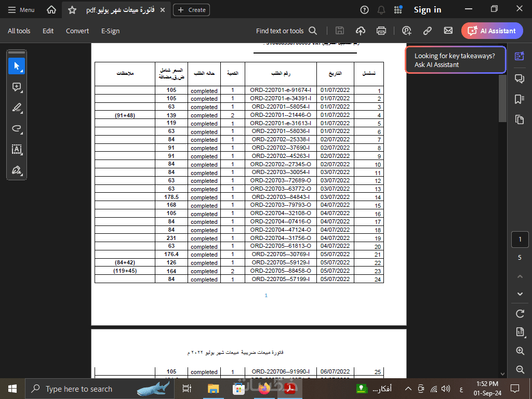
Task: Star the current document tab
Action: point(72,10)
